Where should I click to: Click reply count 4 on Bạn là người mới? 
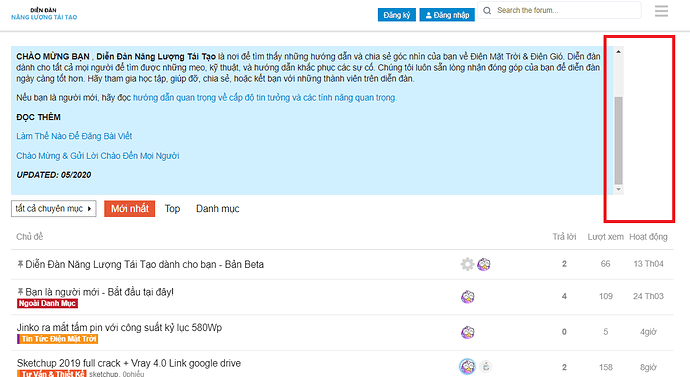coord(564,296)
